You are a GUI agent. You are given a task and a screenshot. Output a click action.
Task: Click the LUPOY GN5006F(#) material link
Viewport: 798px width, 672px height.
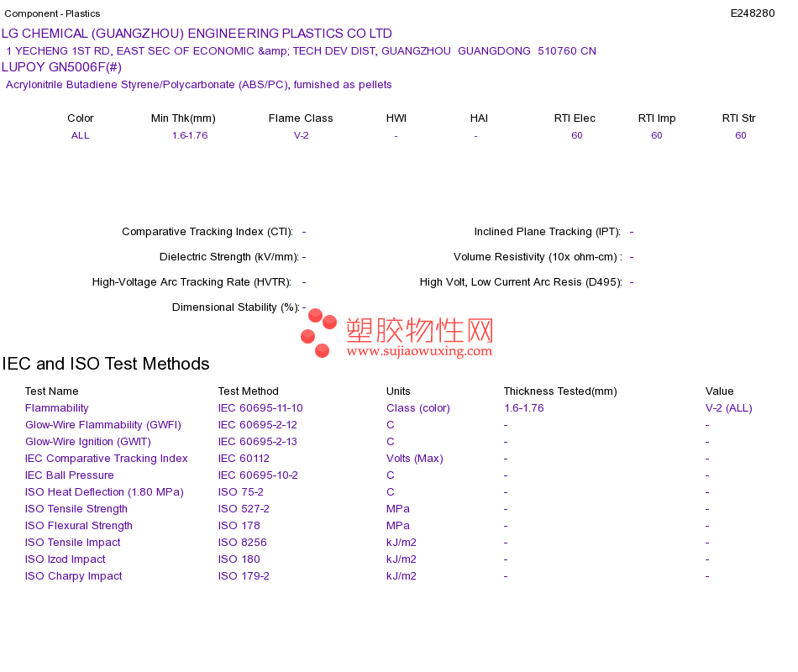point(61,67)
